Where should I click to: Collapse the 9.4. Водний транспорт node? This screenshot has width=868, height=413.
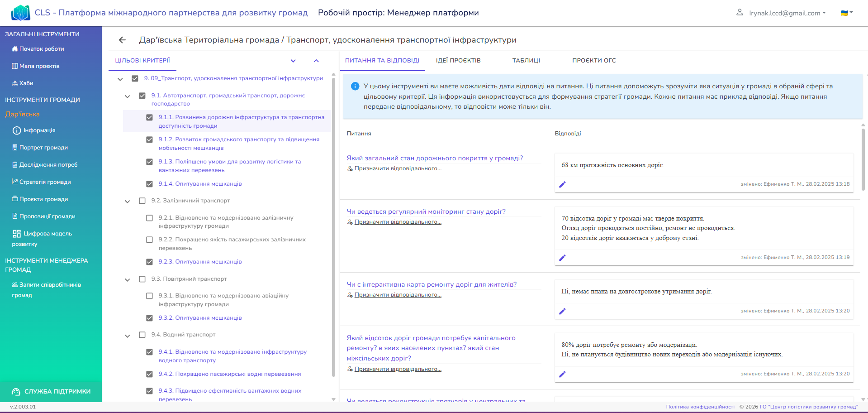(x=127, y=335)
